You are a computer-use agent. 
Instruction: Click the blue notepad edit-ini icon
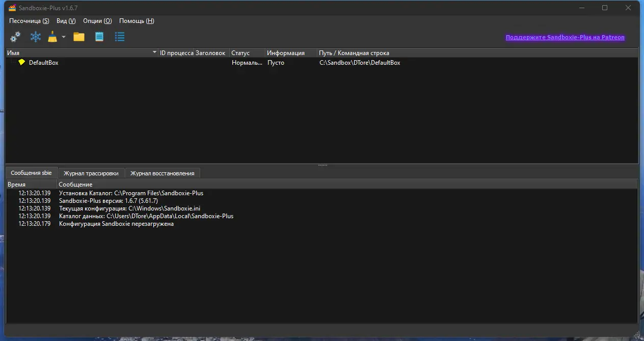pyautogui.click(x=99, y=37)
